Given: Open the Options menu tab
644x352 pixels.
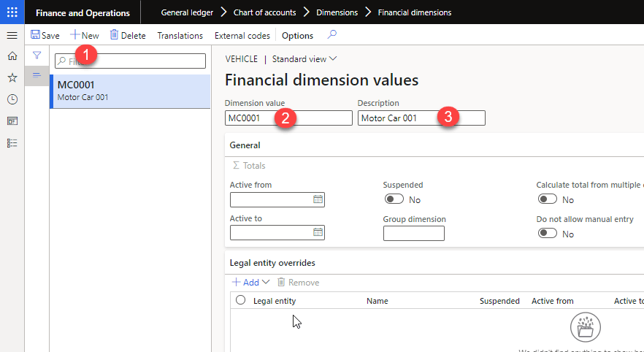Looking at the screenshot, I should pyautogui.click(x=297, y=35).
